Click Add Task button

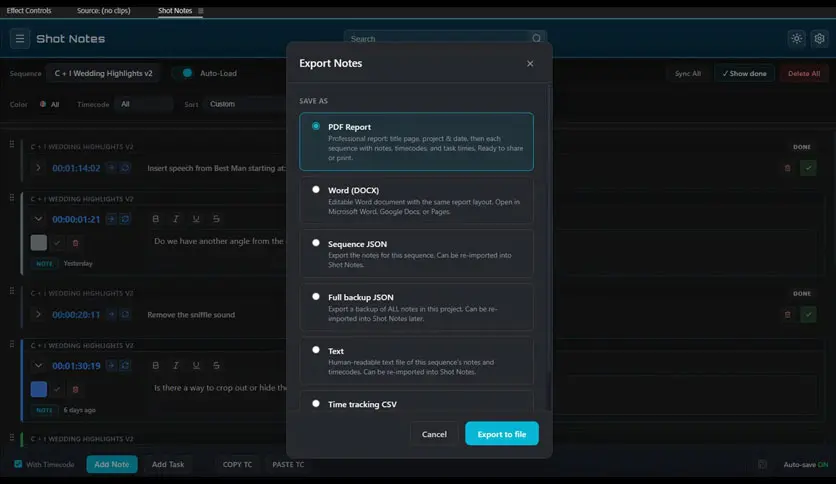click(x=168, y=464)
